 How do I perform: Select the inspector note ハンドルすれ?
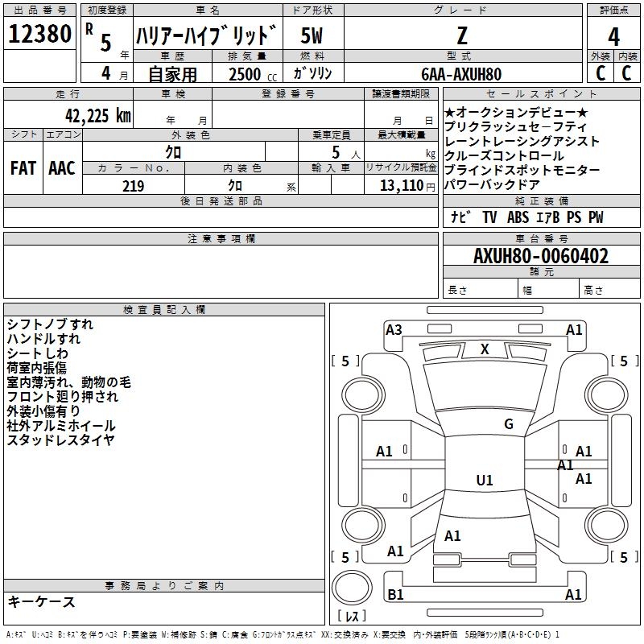pos(43,339)
